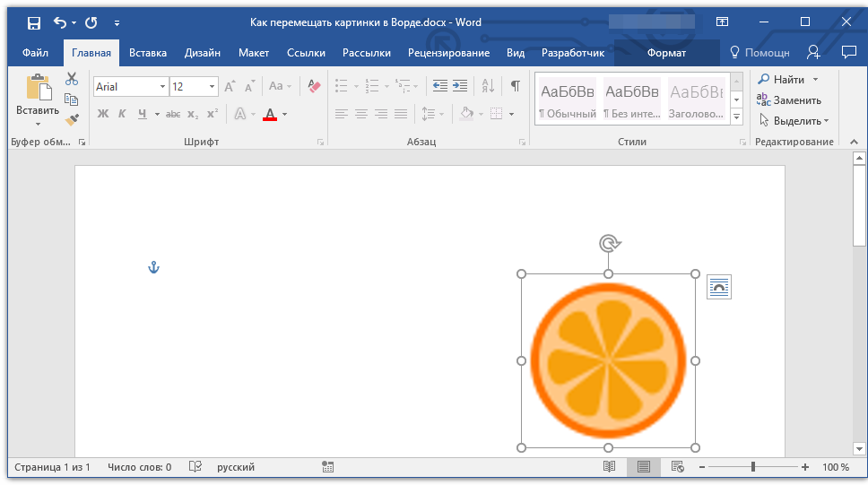Open Layout Options next to the orange image
The height and width of the screenshot is (485, 868).
718,288
